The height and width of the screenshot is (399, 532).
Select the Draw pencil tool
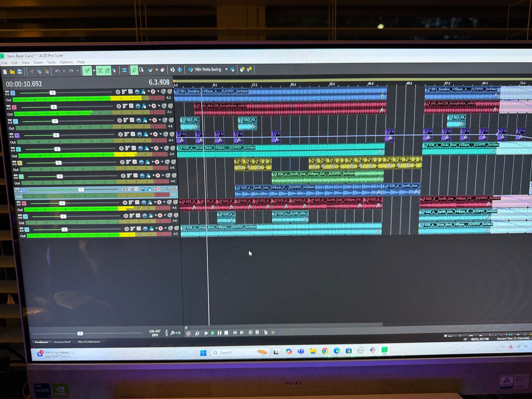[134, 70]
